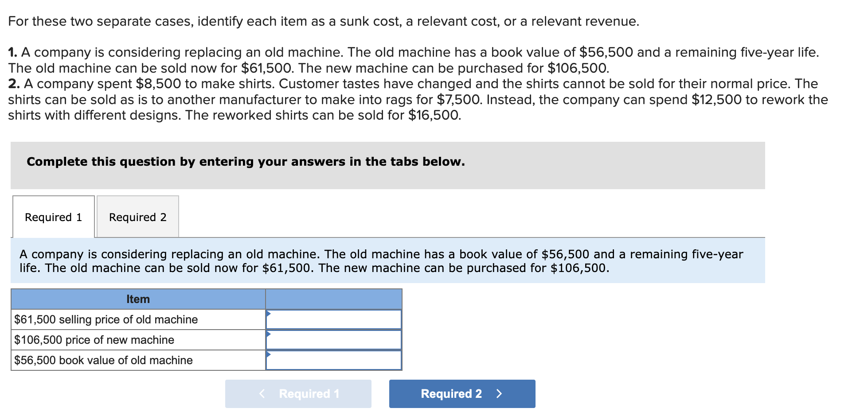Click the blue arrow marker on the second answer cell
Viewport: 868px width, 412px height.
pyautogui.click(x=269, y=334)
